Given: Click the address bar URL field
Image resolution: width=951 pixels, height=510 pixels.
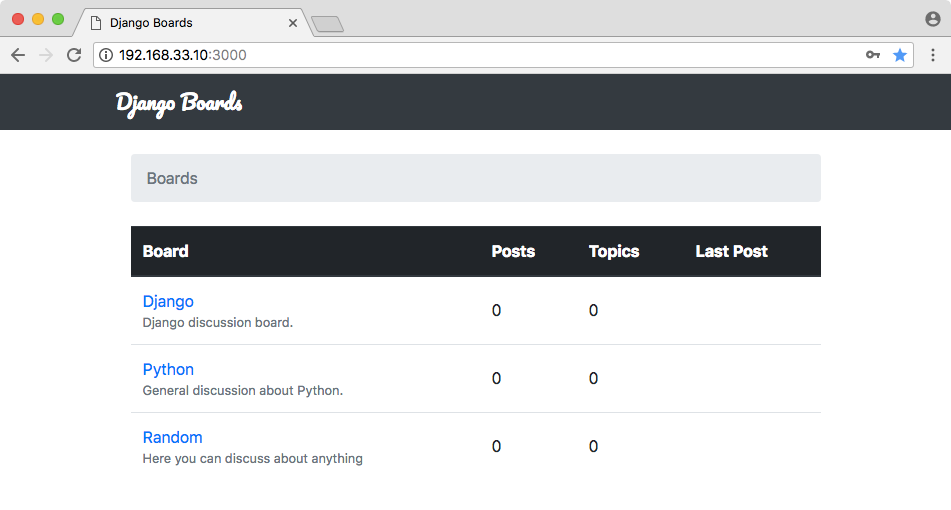Looking at the screenshot, I should tap(485, 55).
